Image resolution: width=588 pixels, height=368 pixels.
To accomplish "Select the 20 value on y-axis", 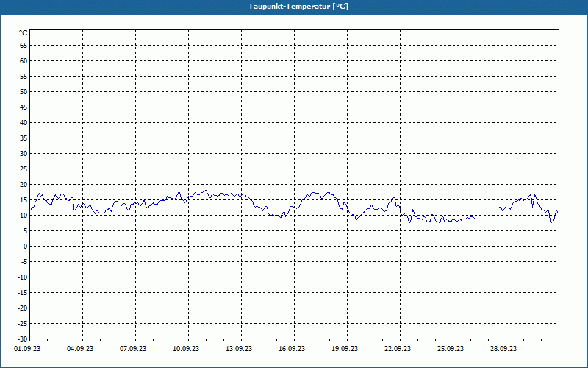I will click(24, 185).
